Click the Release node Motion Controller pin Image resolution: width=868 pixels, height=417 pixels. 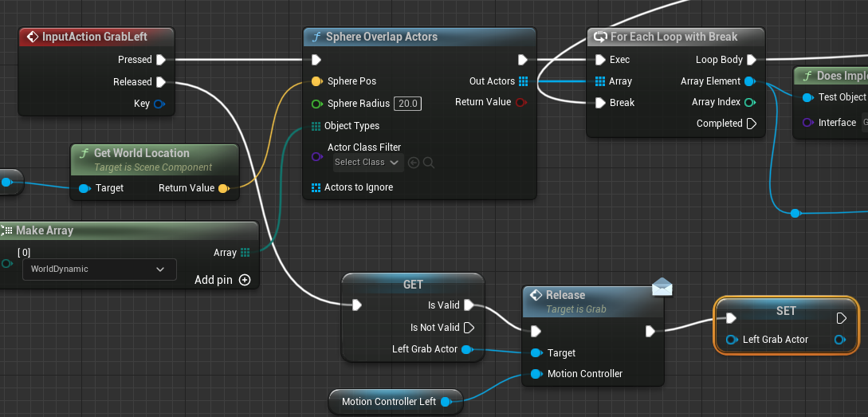536,374
